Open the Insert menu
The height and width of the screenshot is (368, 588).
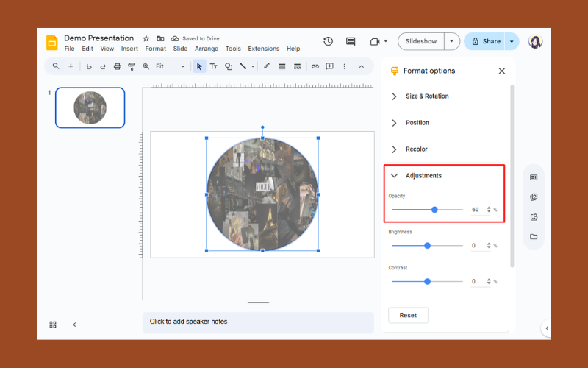point(129,49)
